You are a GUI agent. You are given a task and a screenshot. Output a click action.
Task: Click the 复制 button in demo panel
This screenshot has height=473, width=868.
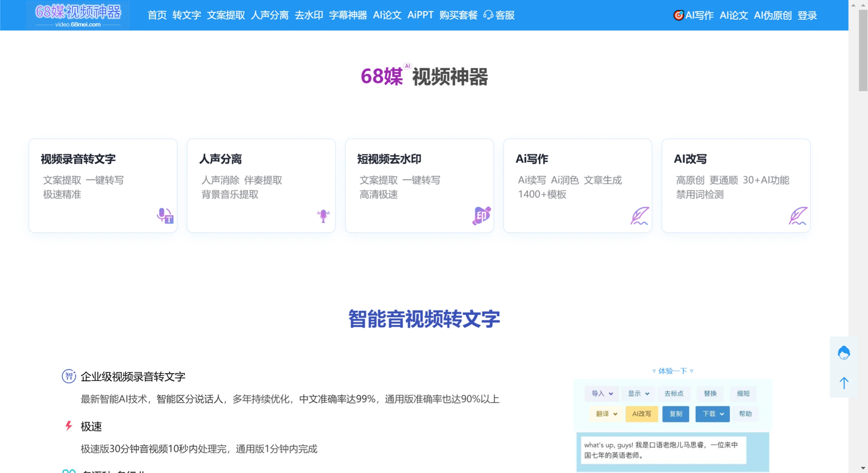676,414
